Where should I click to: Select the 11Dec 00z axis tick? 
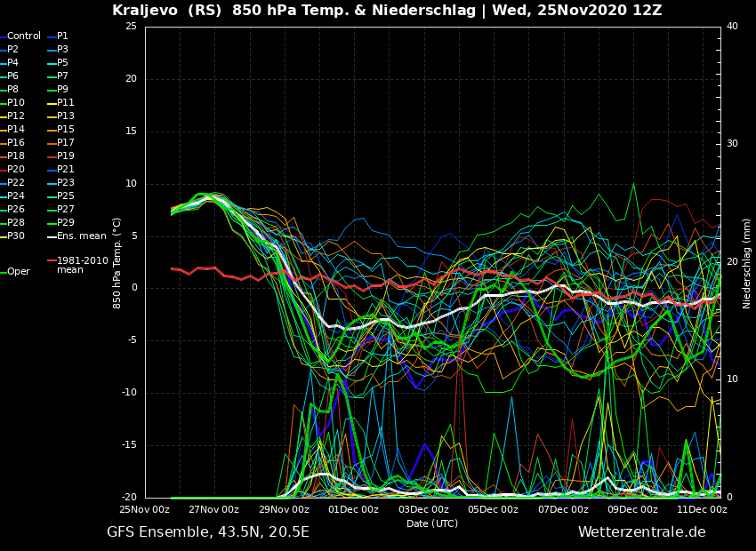coord(702,510)
